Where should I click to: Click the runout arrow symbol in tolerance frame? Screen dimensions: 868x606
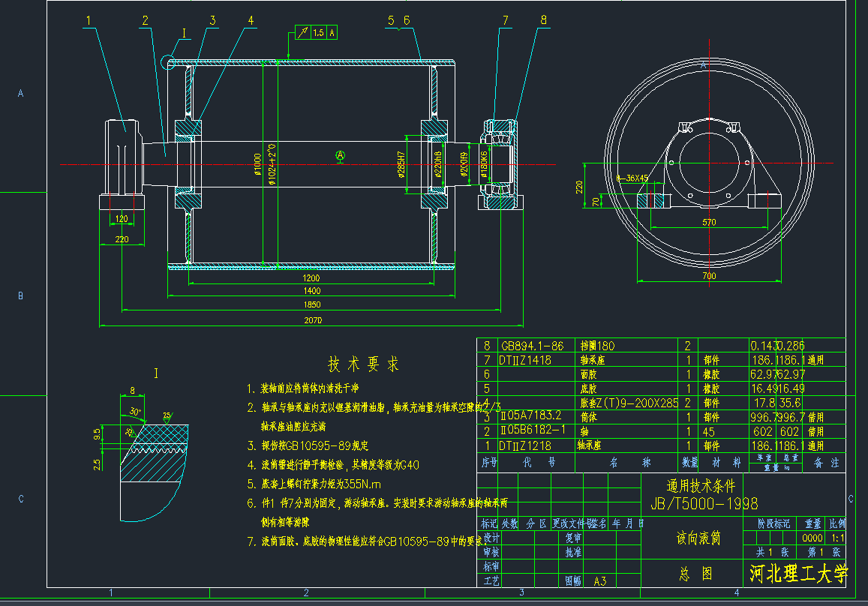[x=303, y=32]
